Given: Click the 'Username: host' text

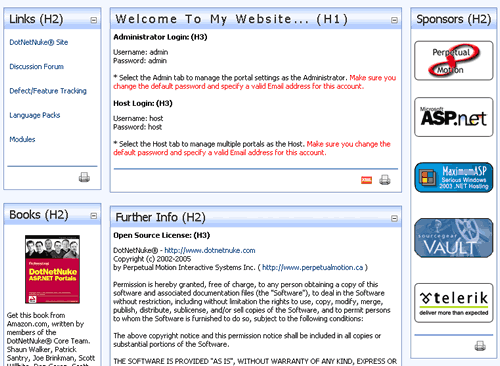Looking at the screenshot, I should (x=138, y=119).
